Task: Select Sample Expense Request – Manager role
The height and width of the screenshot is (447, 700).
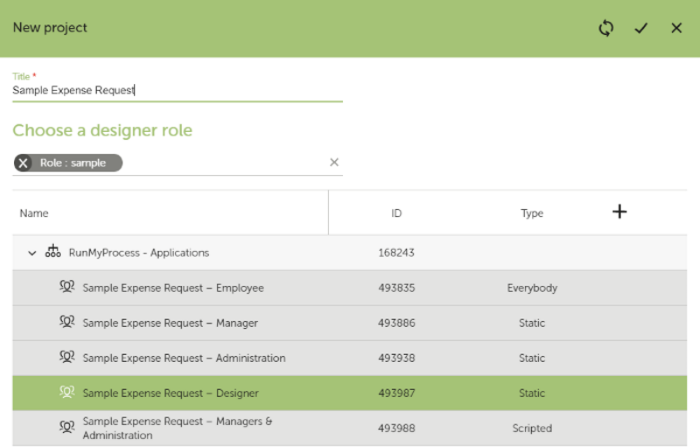Action: point(350,323)
